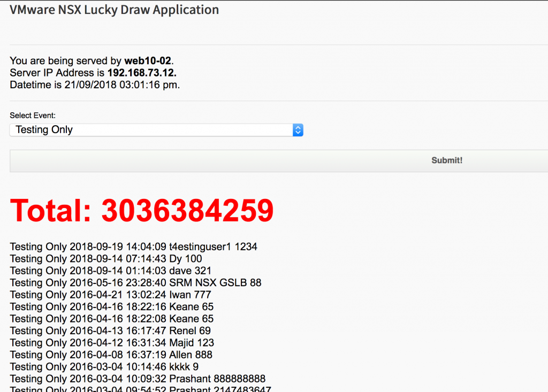548x392 pixels.
Task: Select the t4estinguser1 1234 entry row
Action: point(133,247)
